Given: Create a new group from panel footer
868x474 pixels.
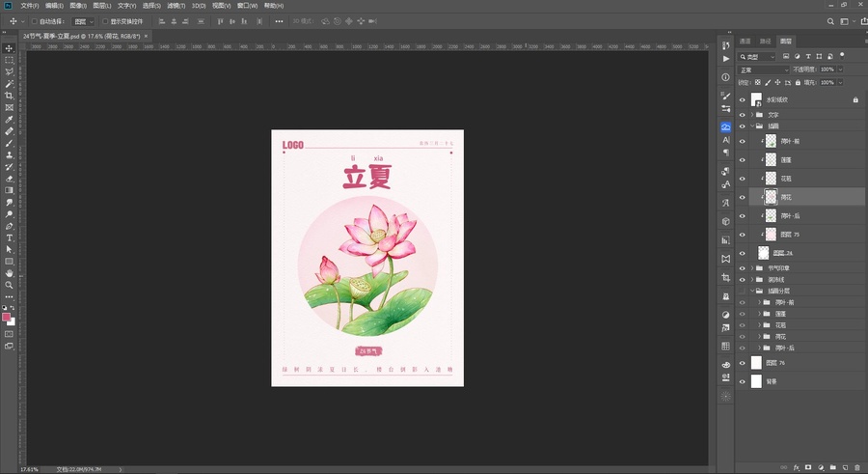Looking at the screenshot, I should tap(832, 467).
